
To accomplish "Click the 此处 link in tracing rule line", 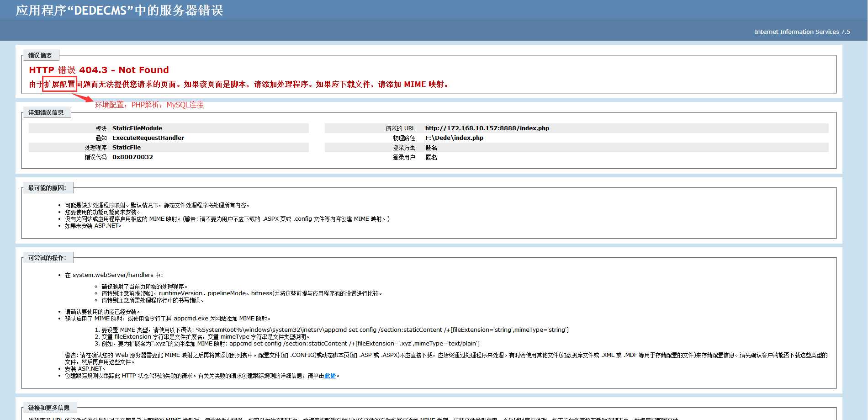I will [330, 376].
